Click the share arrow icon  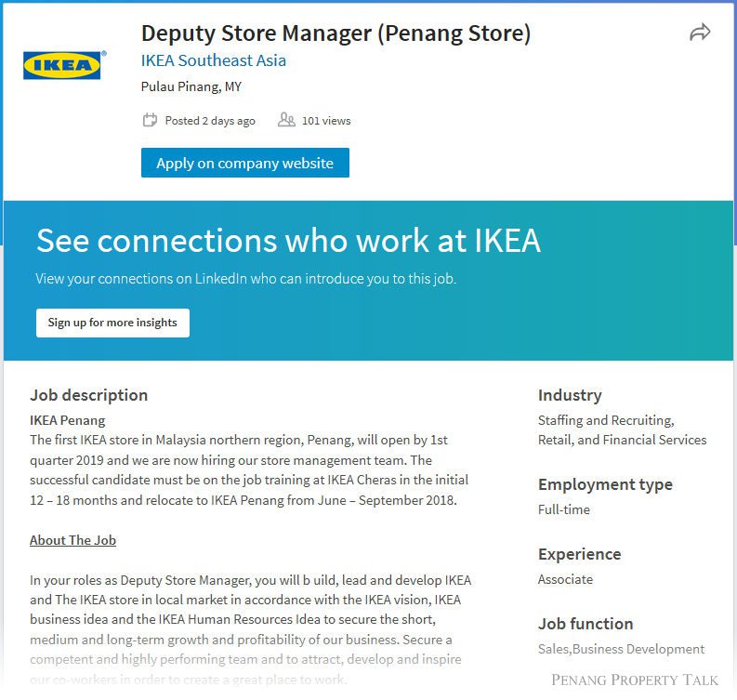[700, 33]
